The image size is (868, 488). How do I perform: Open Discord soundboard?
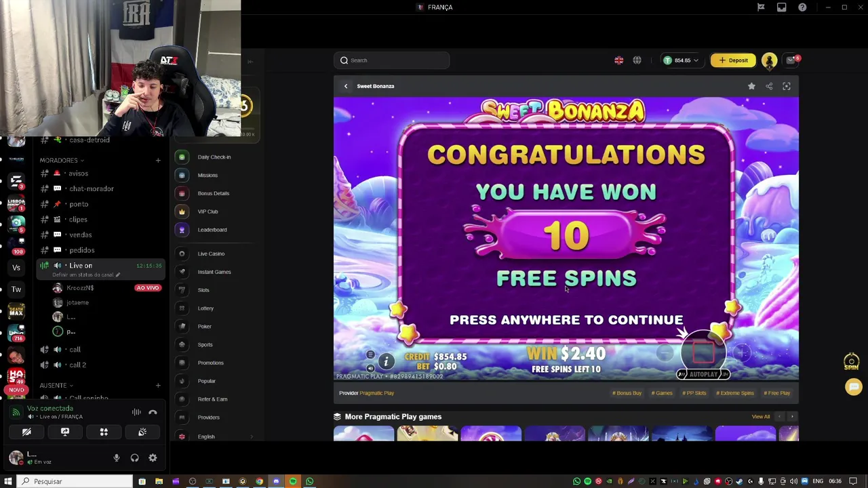pyautogui.click(x=142, y=432)
